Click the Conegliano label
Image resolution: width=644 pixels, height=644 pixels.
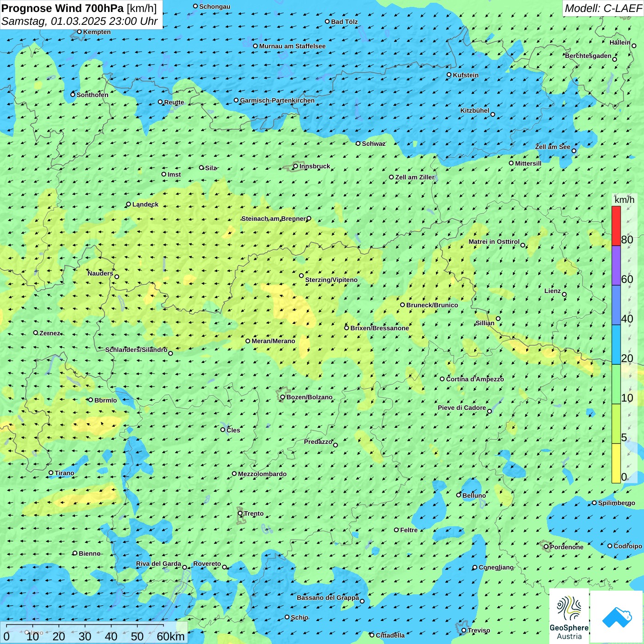tap(496, 567)
